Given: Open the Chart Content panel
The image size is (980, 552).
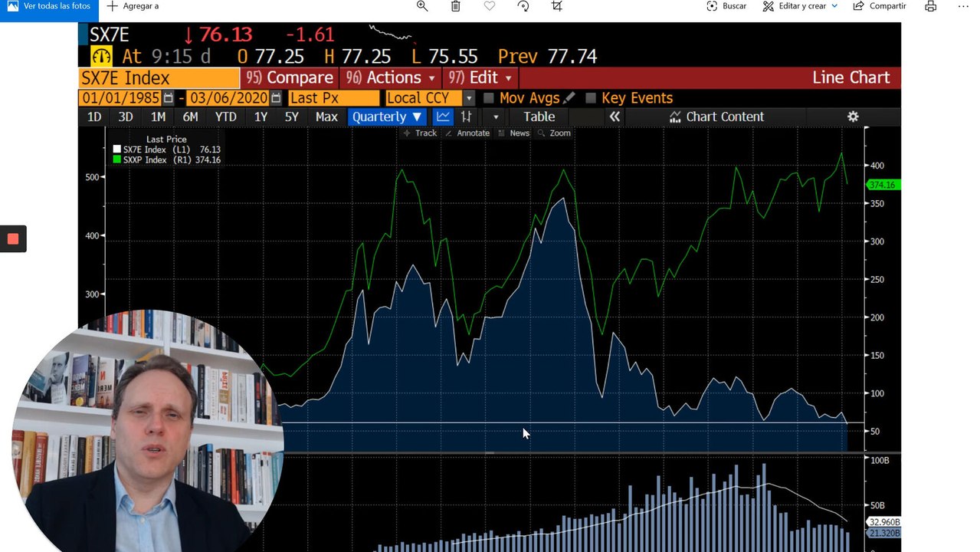Looking at the screenshot, I should coord(716,117).
